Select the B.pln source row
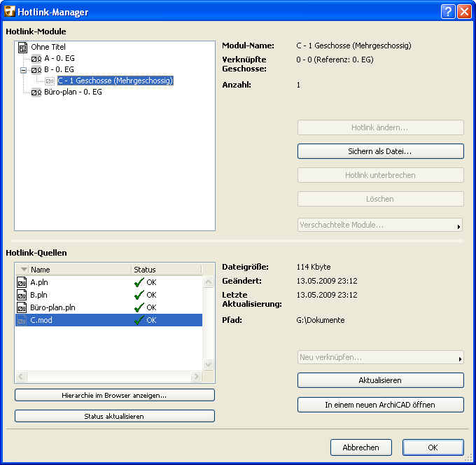 (x=109, y=295)
